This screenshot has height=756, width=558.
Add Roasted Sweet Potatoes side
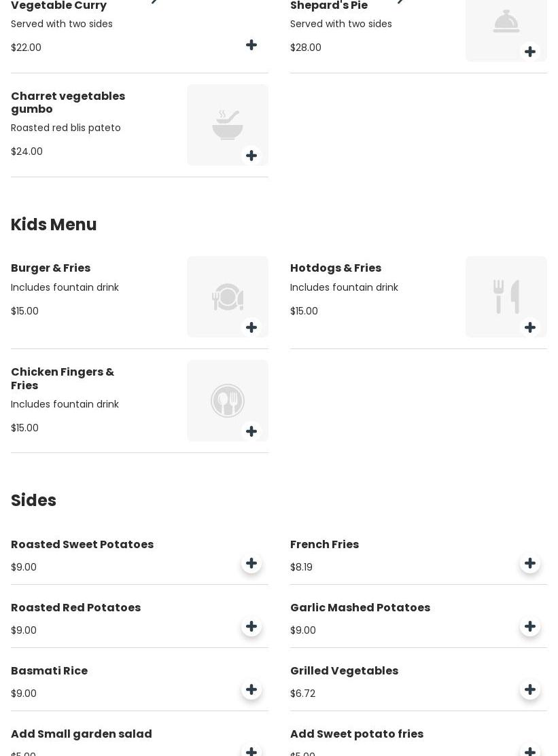click(251, 564)
